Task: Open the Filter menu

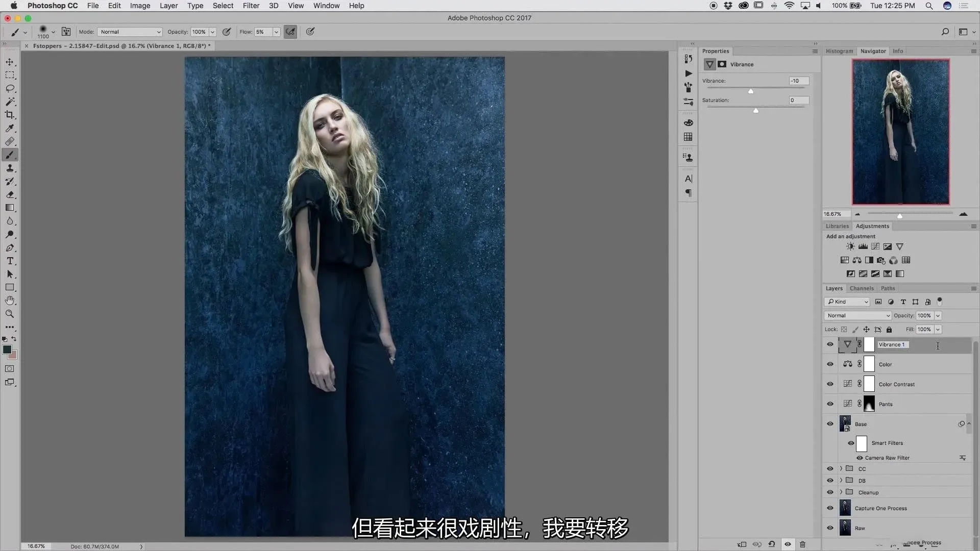Action: click(251, 6)
